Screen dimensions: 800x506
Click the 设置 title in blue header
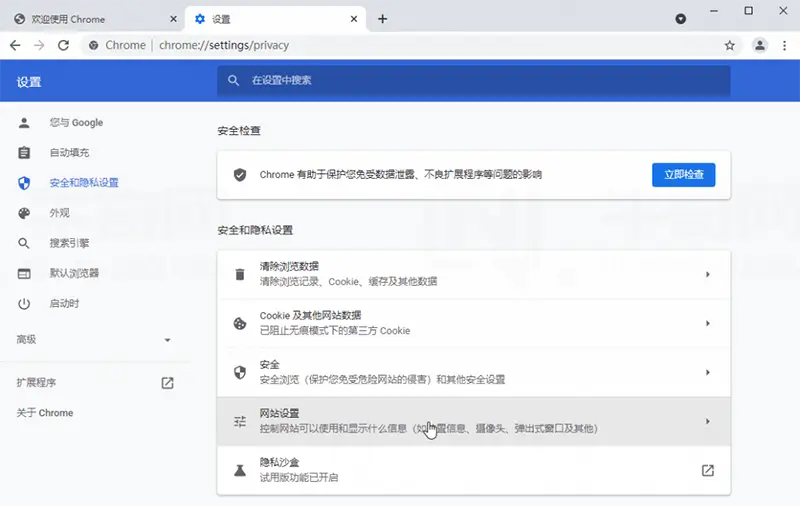(29, 82)
